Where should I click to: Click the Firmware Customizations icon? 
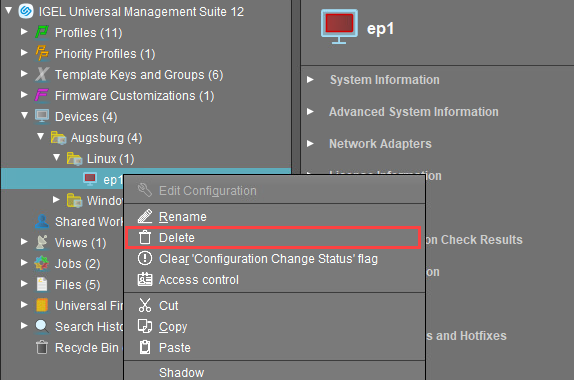[x=42, y=96]
